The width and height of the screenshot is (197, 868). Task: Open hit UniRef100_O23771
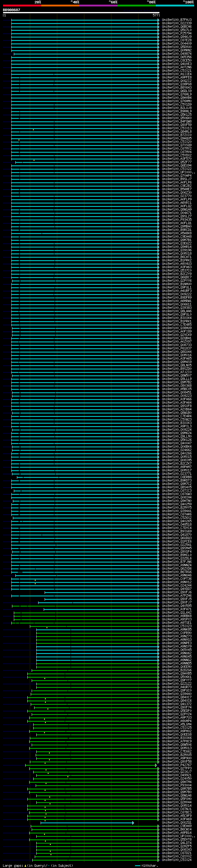(x=176, y=474)
